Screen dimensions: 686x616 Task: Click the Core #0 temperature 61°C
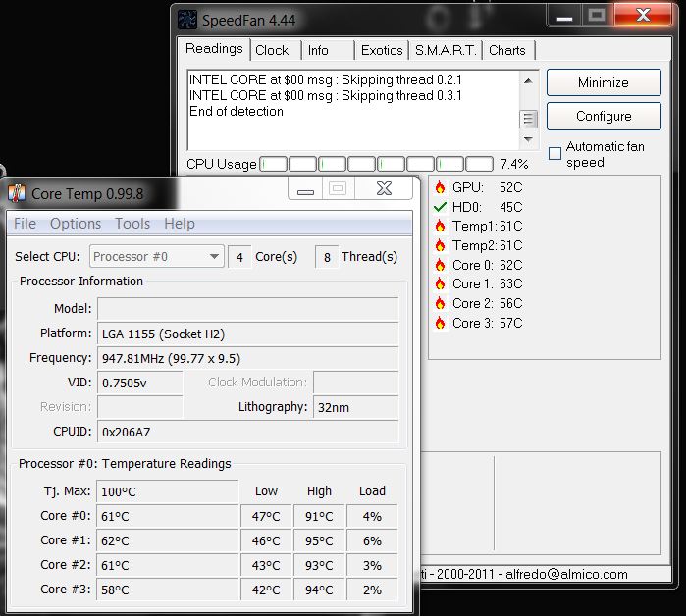(167, 516)
